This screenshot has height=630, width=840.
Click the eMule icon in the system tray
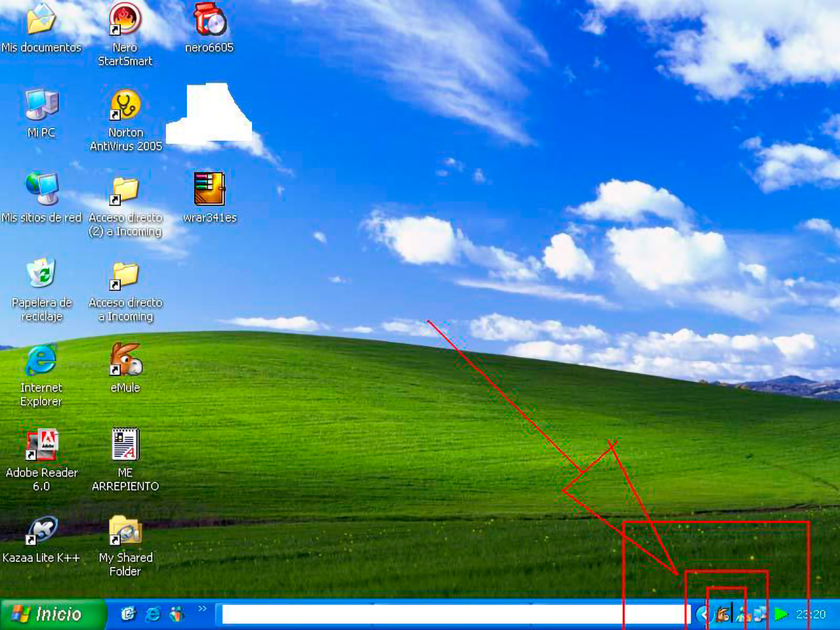pos(723,615)
